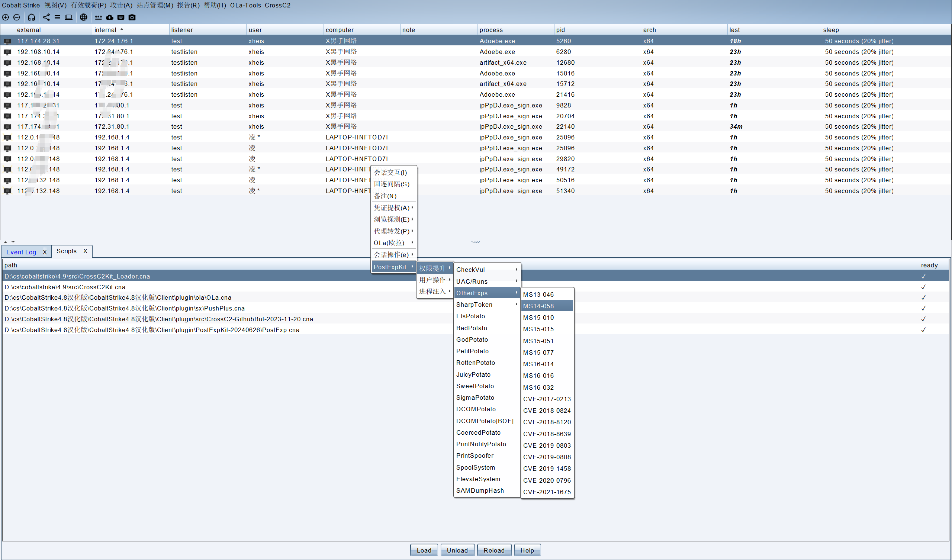Choose 会话交互(I) in context menu
This screenshot has width=952, height=560.
point(394,173)
